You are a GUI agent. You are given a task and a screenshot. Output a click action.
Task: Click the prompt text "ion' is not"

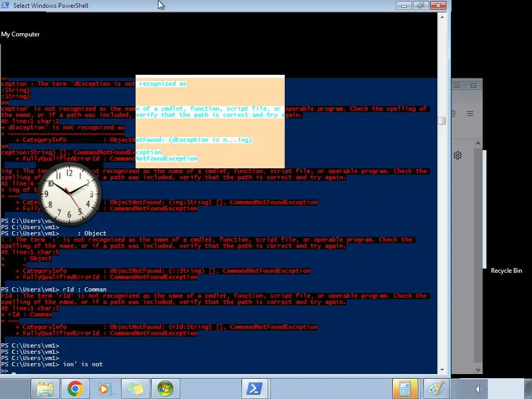click(x=83, y=364)
